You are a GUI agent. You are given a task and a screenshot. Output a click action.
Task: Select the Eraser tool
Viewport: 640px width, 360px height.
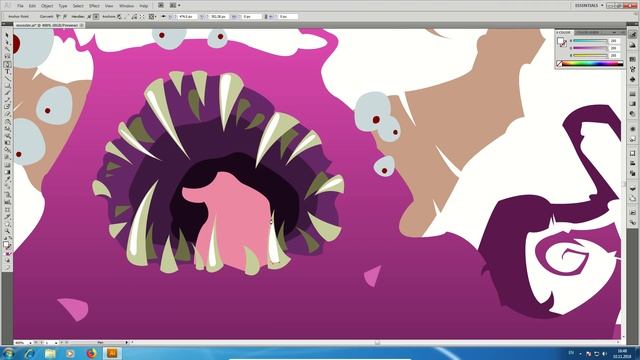(x=7, y=114)
